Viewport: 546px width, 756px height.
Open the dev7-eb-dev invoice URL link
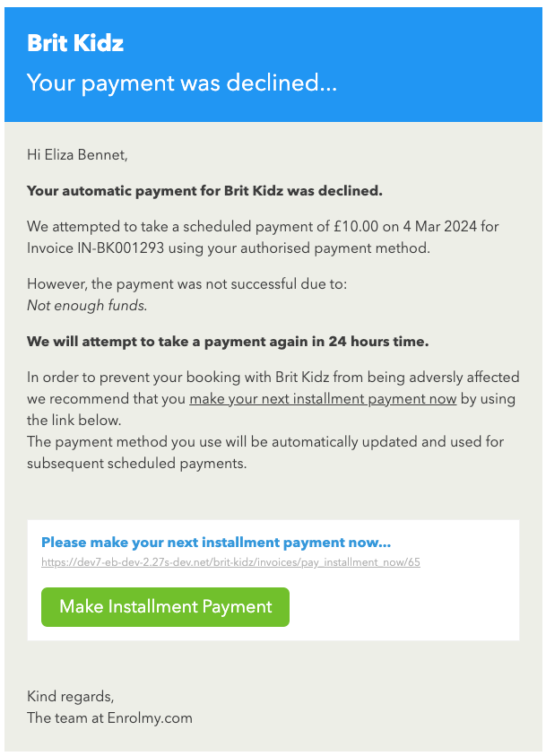point(230,562)
